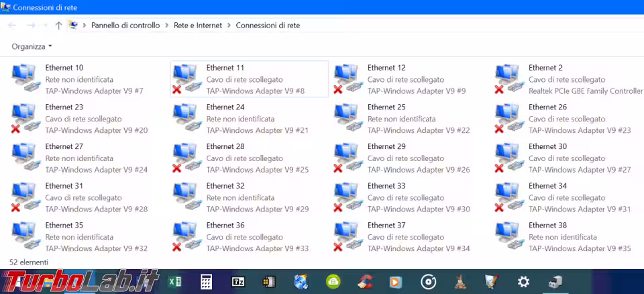644x294 pixels.
Task: Open Excel from the taskbar
Action: coord(175,282)
